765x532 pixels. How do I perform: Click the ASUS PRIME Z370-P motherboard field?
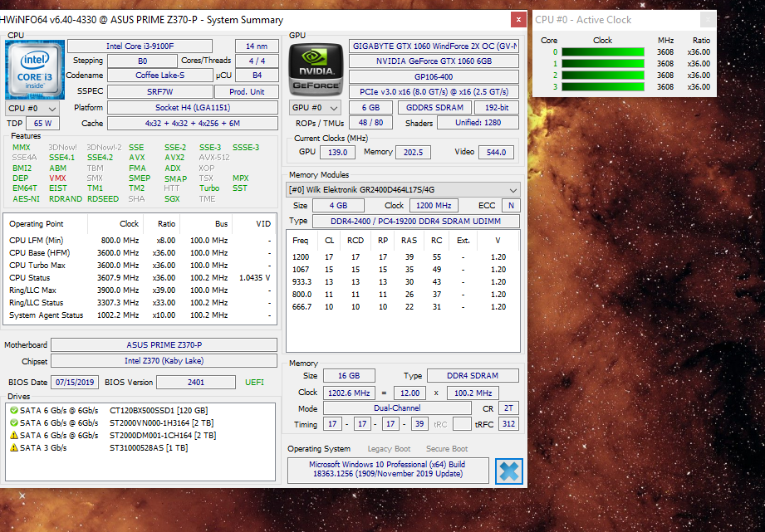(x=164, y=344)
